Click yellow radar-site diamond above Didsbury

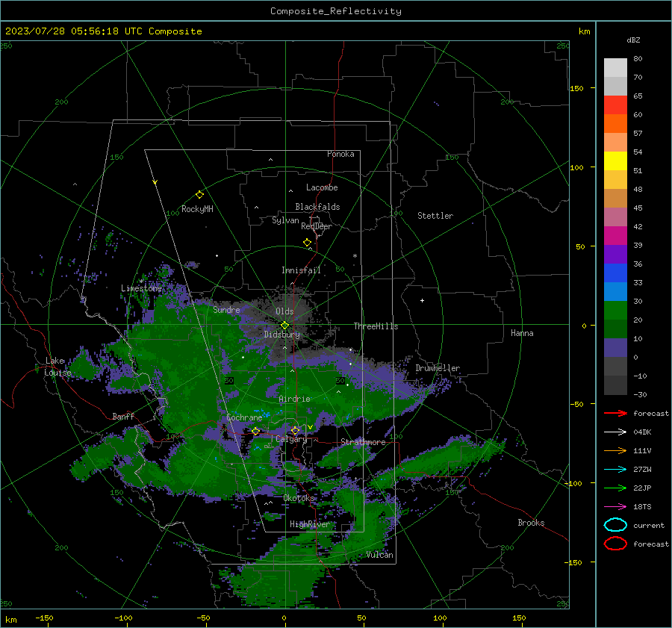click(x=284, y=326)
